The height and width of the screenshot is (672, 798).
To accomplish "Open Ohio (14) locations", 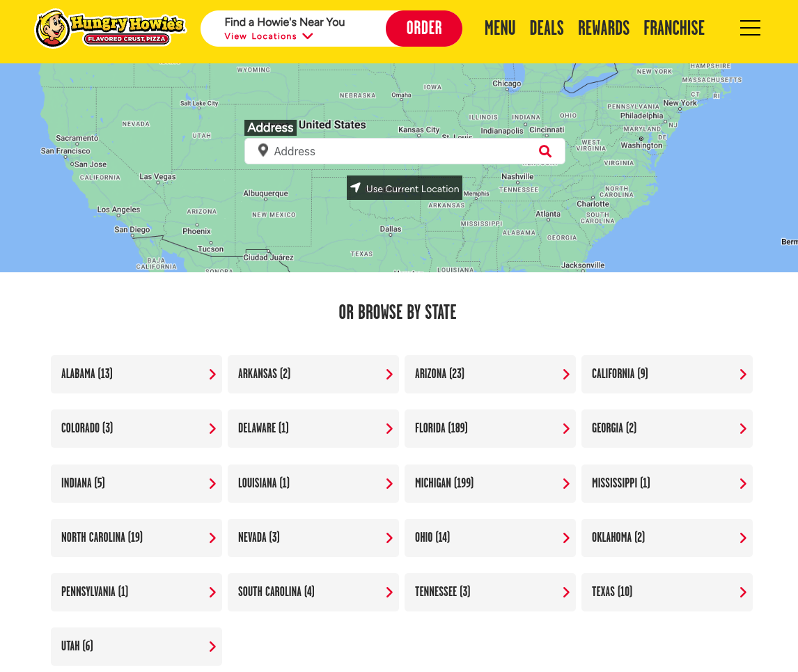I will click(490, 538).
